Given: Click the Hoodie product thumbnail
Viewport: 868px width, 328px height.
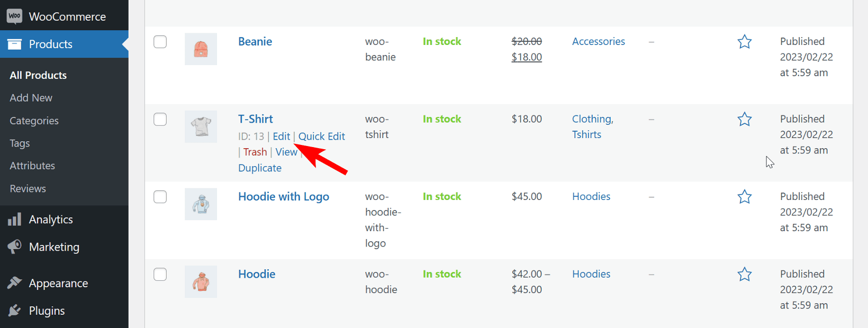Looking at the screenshot, I should click(x=201, y=281).
